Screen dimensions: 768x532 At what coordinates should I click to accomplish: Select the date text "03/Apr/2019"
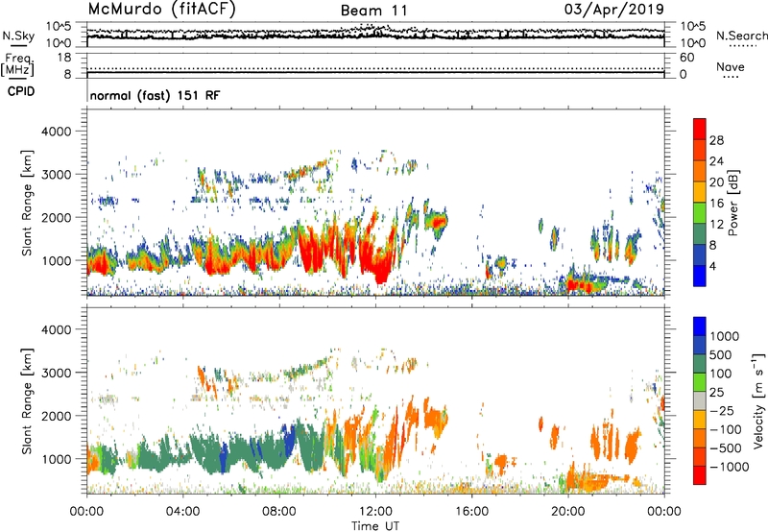point(614,9)
